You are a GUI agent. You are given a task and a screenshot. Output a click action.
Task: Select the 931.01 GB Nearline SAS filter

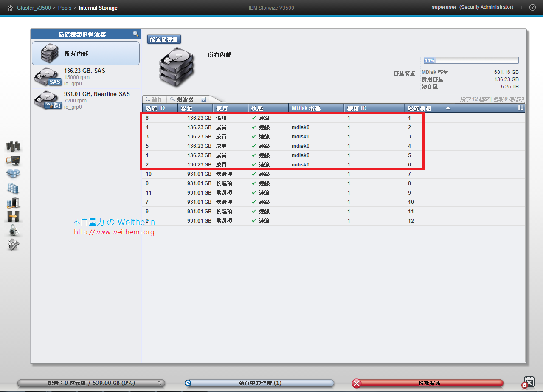click(x=85, y=100)
